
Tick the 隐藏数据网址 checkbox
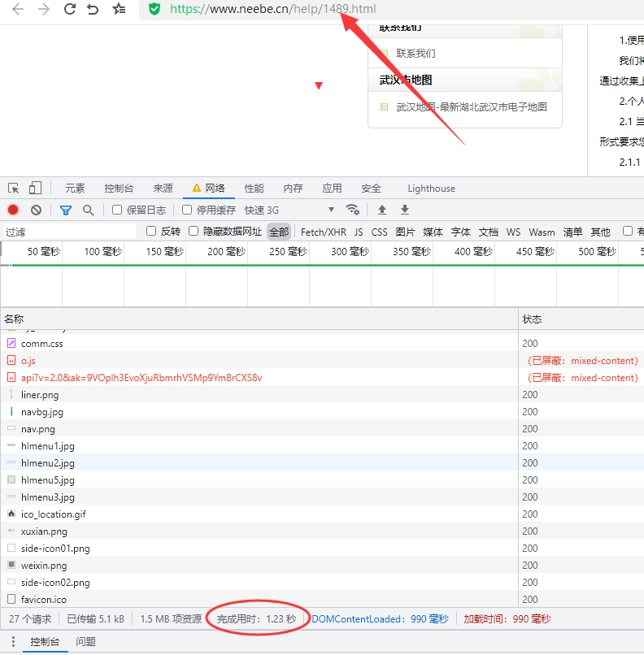tap(194, 232)
